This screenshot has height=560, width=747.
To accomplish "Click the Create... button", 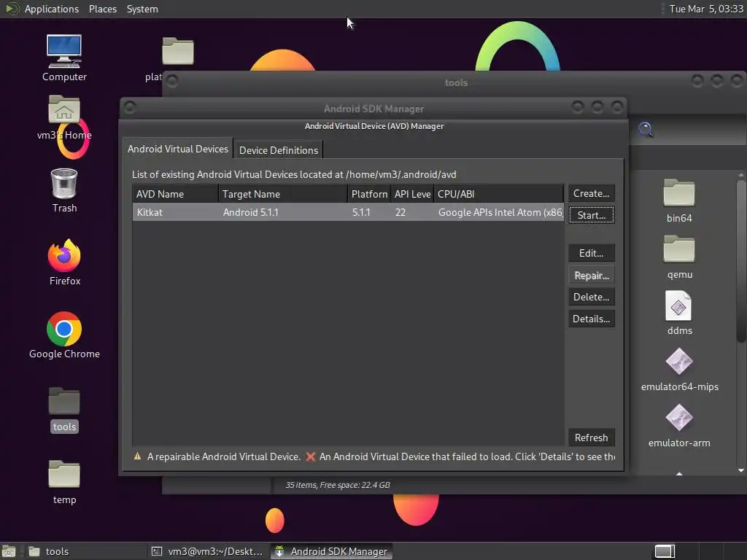I will point(591,193).
